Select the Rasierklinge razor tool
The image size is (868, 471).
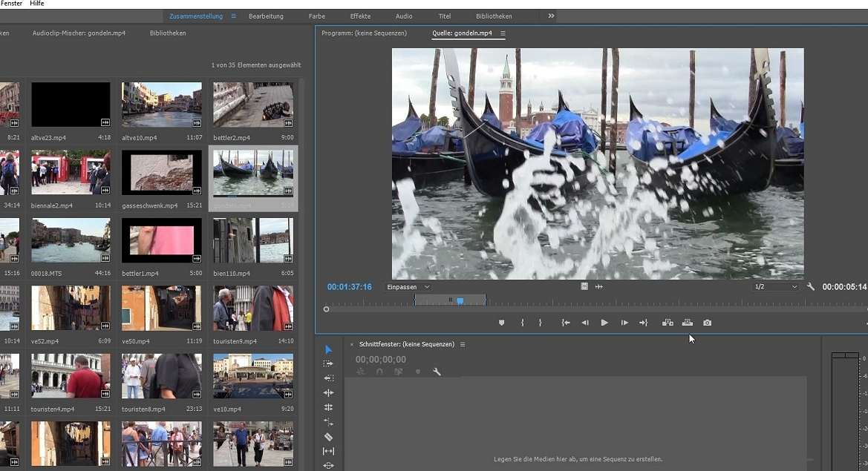point(329,437)
